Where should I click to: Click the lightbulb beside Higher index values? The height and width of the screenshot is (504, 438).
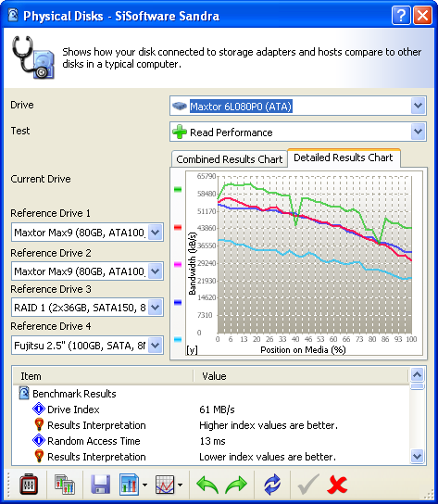(39, 425)
